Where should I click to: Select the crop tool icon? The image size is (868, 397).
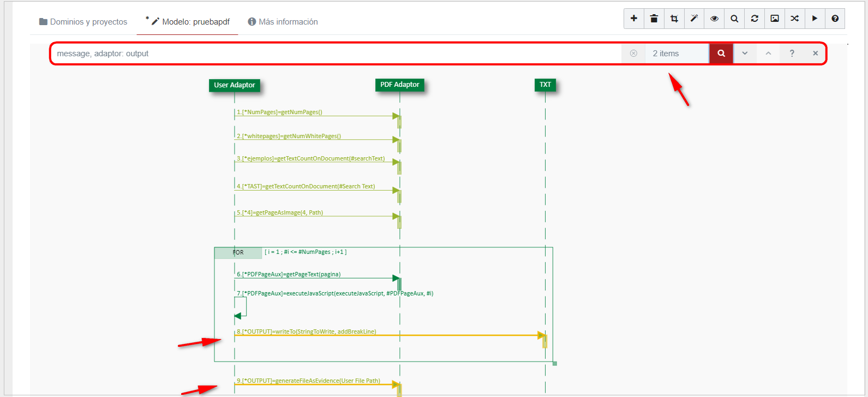(674, 19)
